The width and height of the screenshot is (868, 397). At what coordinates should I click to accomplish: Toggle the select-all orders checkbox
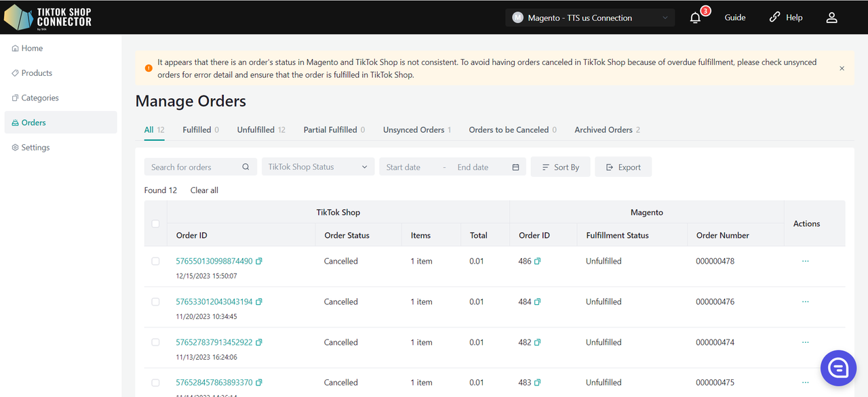point(155,224)
